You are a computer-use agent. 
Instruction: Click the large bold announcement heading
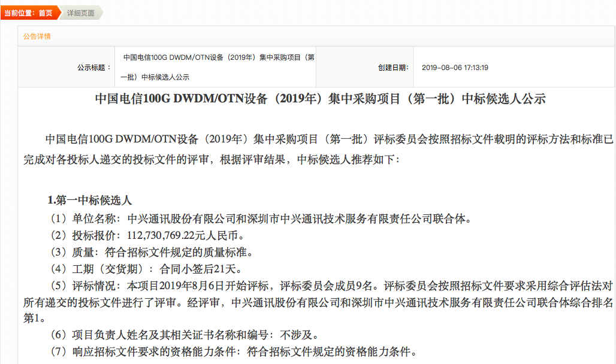320,99
